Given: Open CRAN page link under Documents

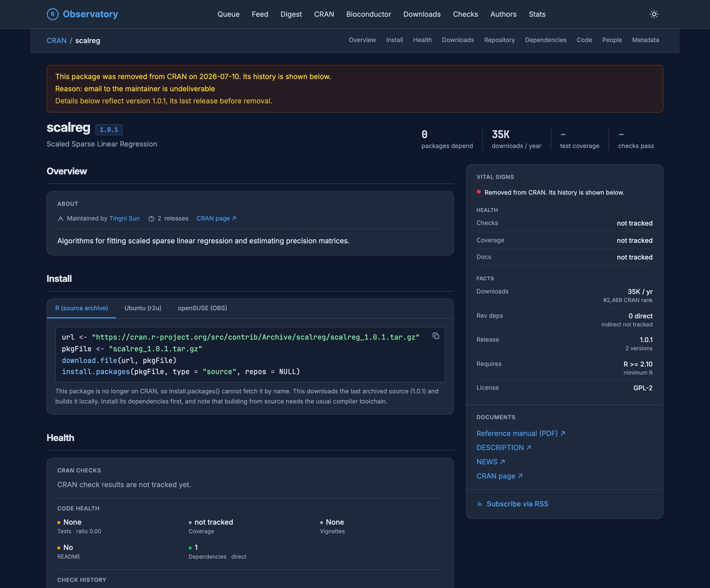Looking at the screenshot, I should (499, 476).
